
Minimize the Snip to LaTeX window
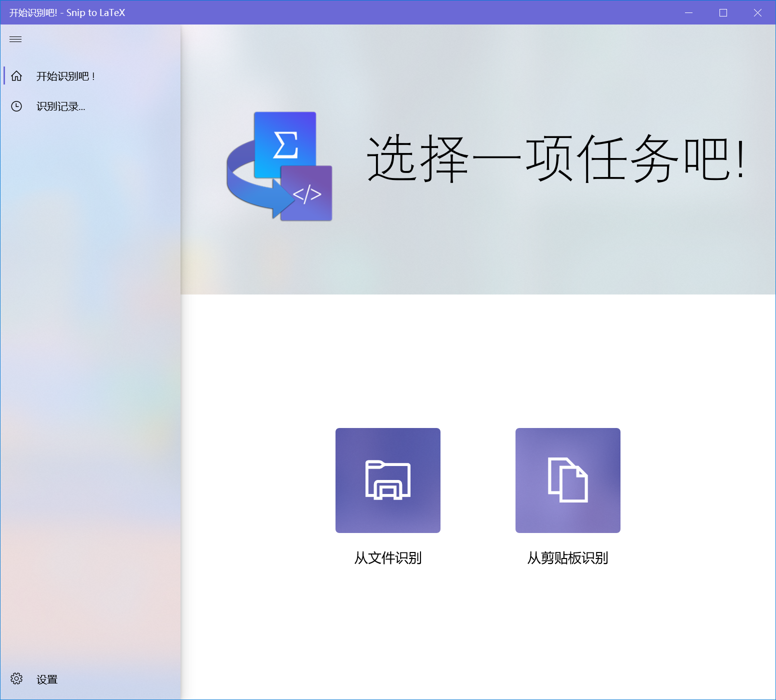tap(688, 12)
